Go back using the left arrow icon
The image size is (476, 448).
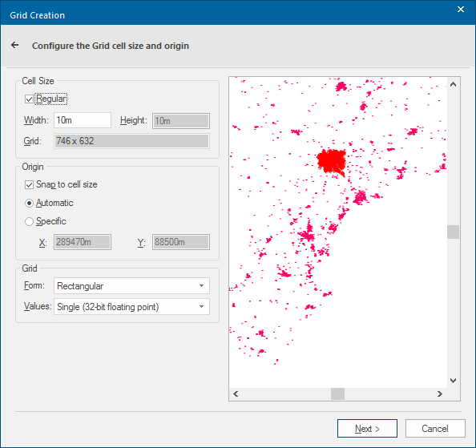pyautogui.click(x=14, y=45)
